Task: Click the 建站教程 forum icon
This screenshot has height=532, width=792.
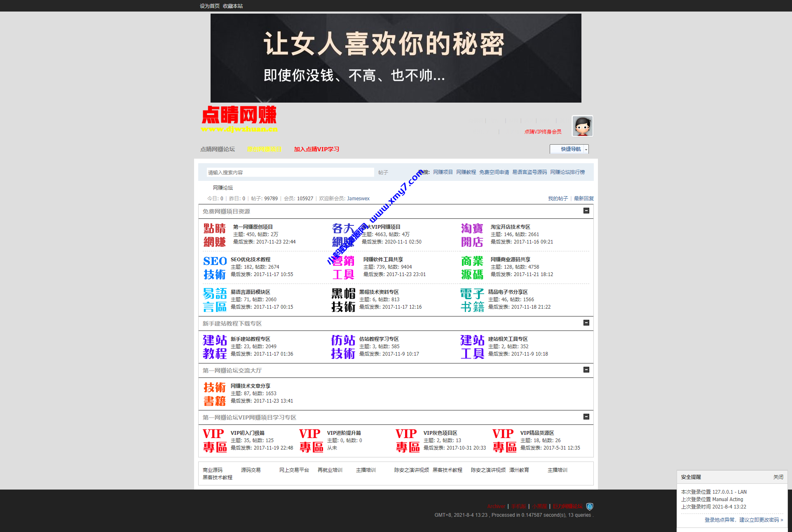Action: pos(215,347)
